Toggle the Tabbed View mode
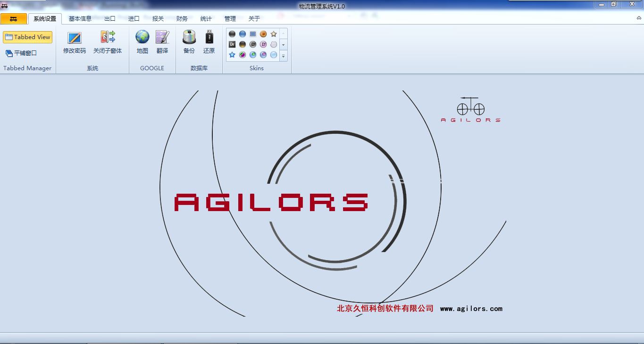 pos(27,37)
